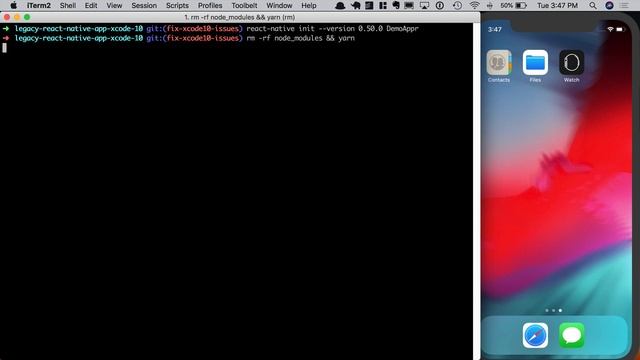The image size is (640, 360).
Task: Maximize iTerm2 window with green button
Action: click(27, 17)
